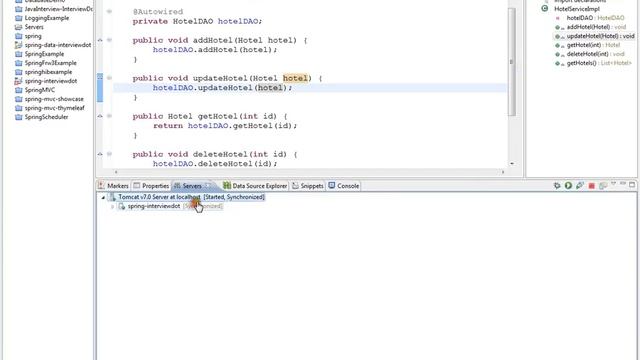Viewport: 640px width, 360px height.
Task: Select SpringScheduler project
Action: 46,117
